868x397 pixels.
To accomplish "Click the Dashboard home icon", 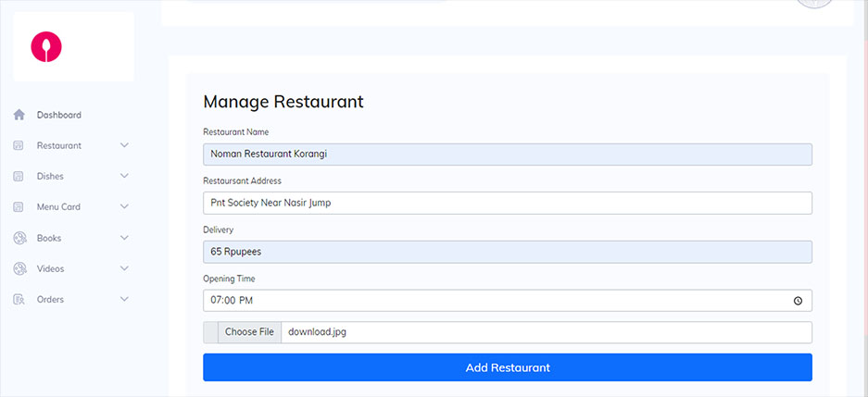I will point(19,115).
